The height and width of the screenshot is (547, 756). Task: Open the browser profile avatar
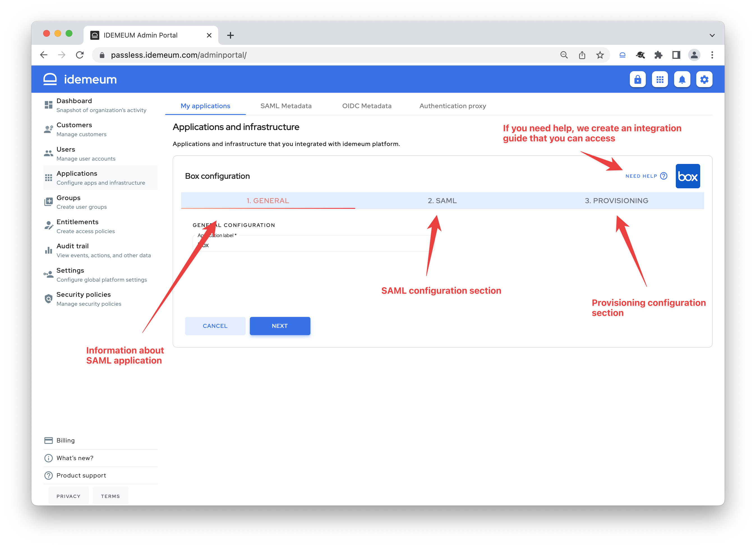pyautogui.click(x=694, y=55)
